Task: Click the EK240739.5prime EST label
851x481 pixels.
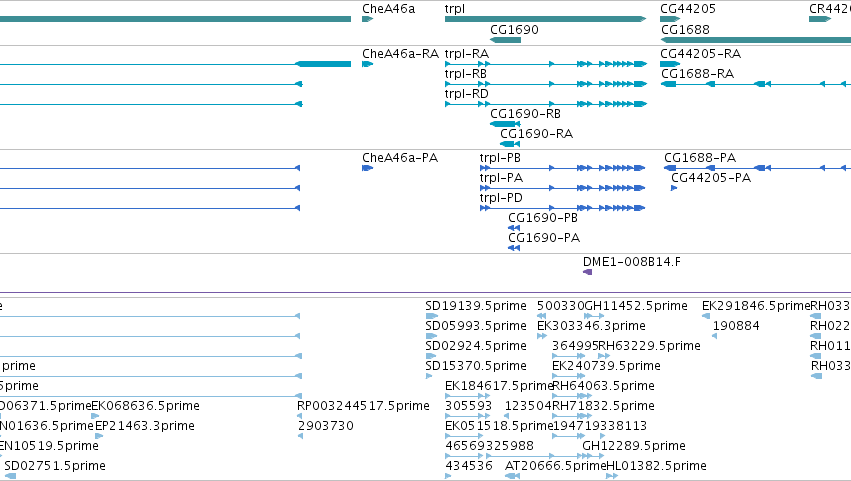Action: coord(606,366)
